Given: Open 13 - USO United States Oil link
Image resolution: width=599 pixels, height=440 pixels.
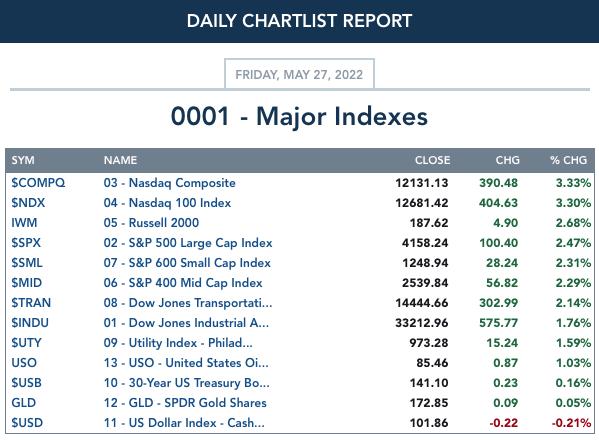Looking at the screenshot, I should [186, 363].
